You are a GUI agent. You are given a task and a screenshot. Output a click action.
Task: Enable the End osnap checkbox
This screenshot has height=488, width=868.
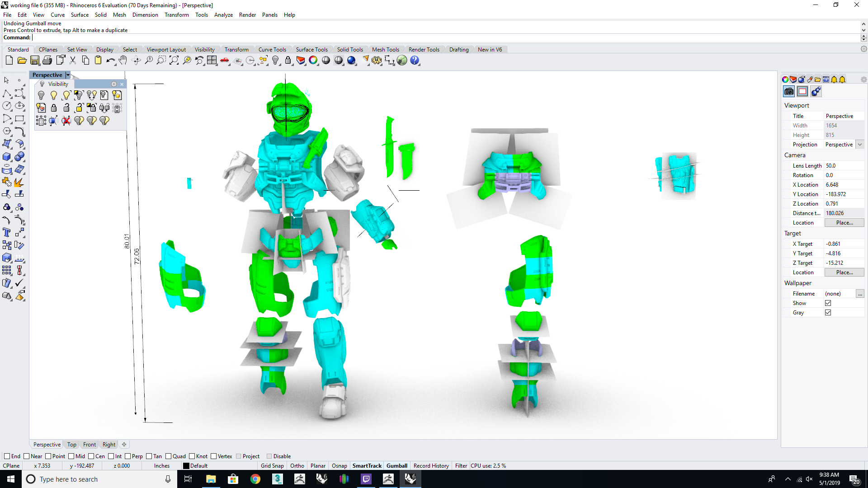pyautogui.click(x=7, y=456)
